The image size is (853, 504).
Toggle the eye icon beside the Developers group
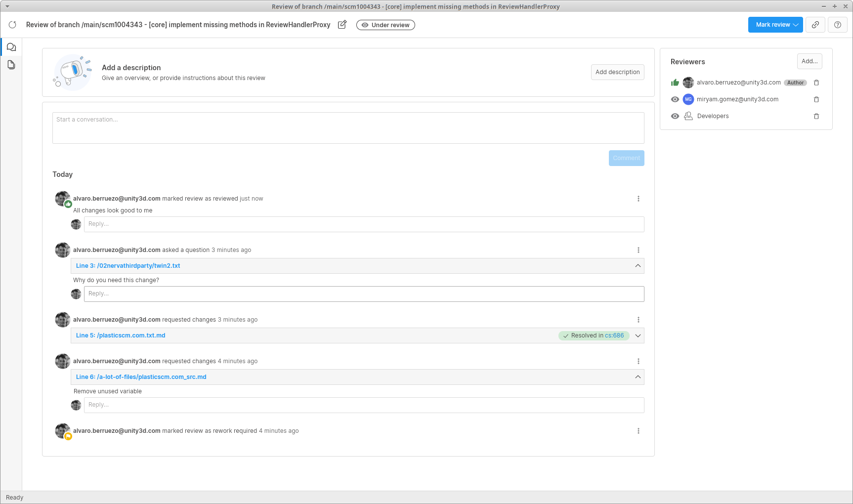(675, 116)
